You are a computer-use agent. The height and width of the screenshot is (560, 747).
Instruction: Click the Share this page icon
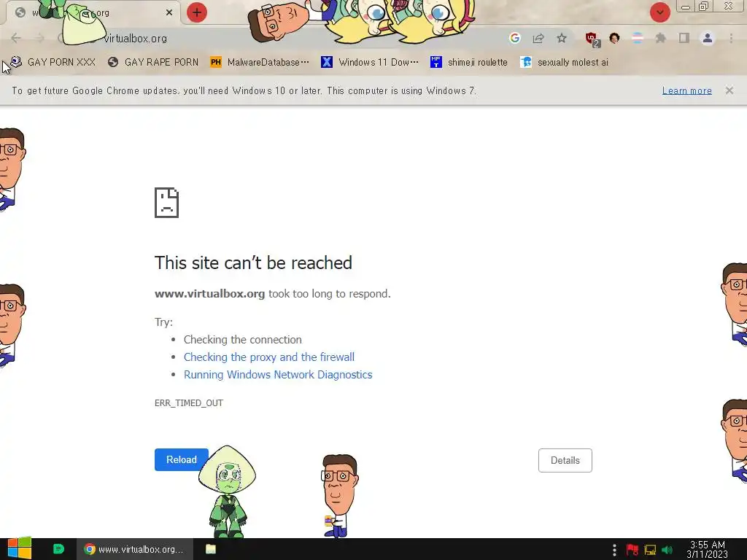tap(538, 38)
